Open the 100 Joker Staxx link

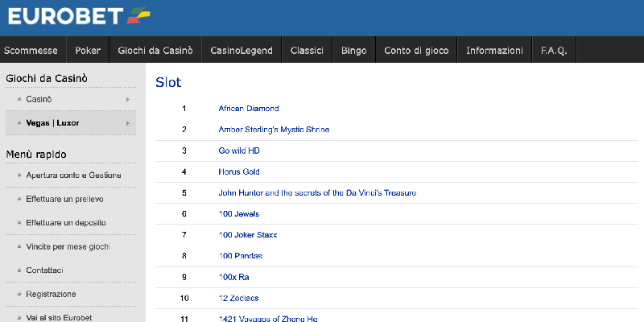[248, 235]
